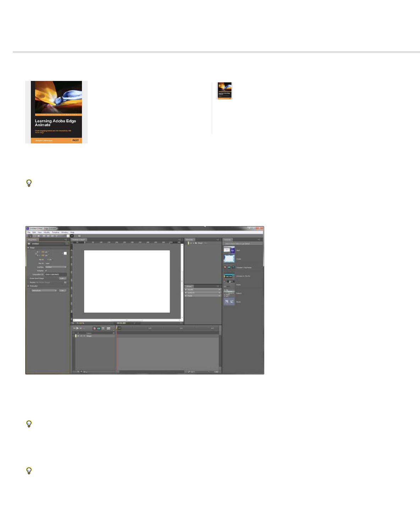The height and width of the screenshot is (519, 420).
Task: Open the Timeline menu
Action: click(x=56, y=233)
